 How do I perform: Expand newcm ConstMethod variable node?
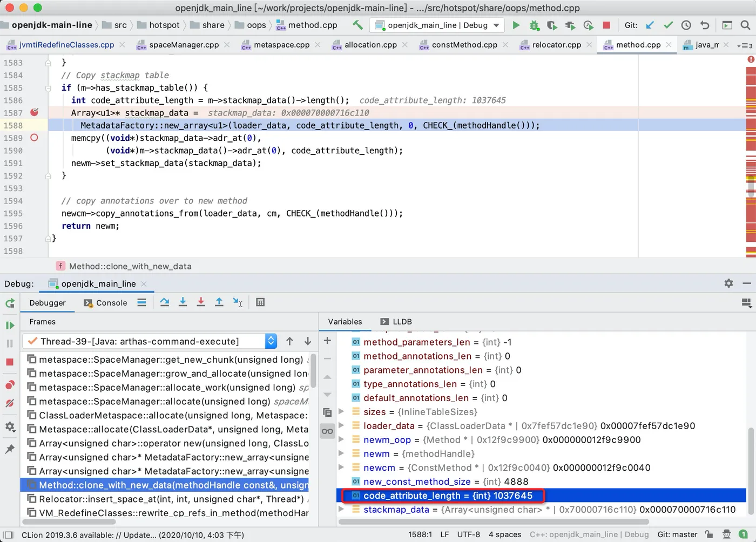point(341,468)
